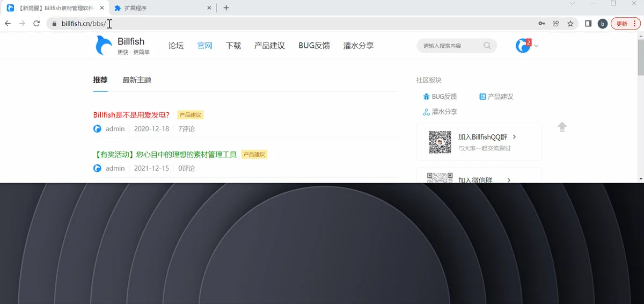
Task: Click 产品建议 tag on Billfish是不是用爱发电 post
Action: pyautogui.click(x=191, y=115)
